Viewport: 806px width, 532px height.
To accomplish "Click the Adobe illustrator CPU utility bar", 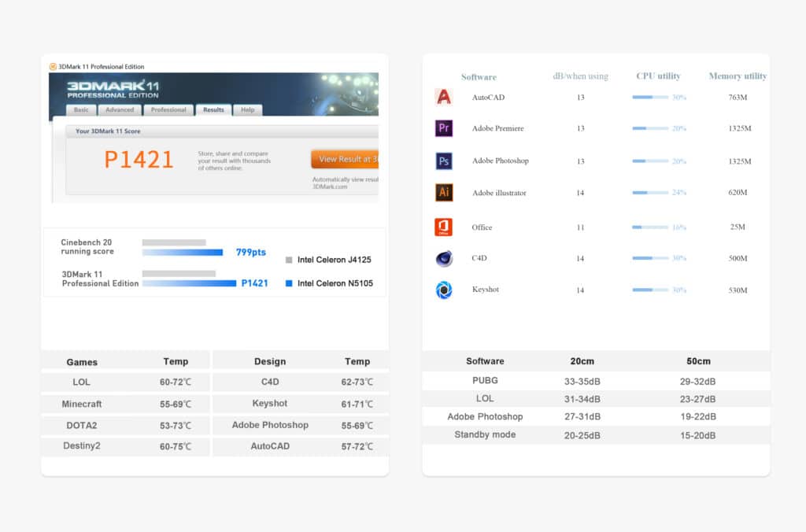I will coord(650,193).
